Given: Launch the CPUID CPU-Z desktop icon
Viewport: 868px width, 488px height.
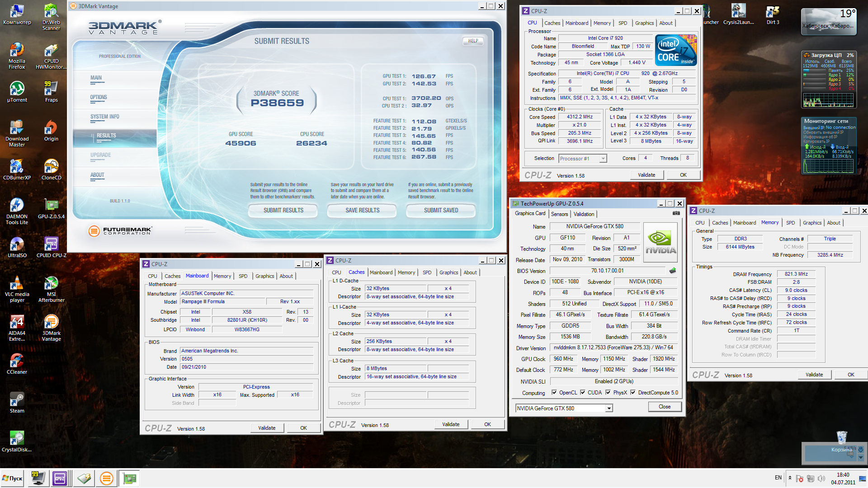Looking at the screenshot, I should click(51, 247).
